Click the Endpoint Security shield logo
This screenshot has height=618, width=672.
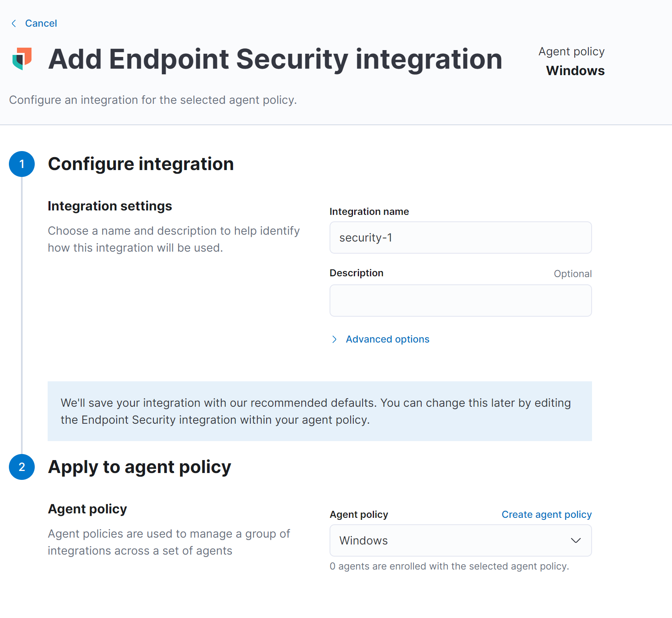pyautogui.click(x=22, y=59)
